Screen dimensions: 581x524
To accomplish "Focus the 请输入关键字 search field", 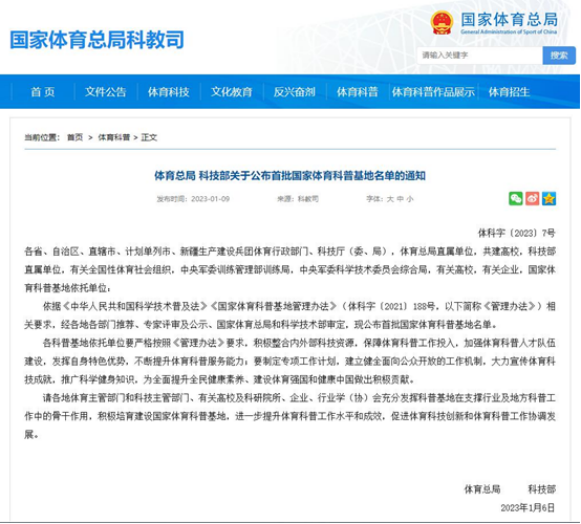I will click(x=480, y=56).
